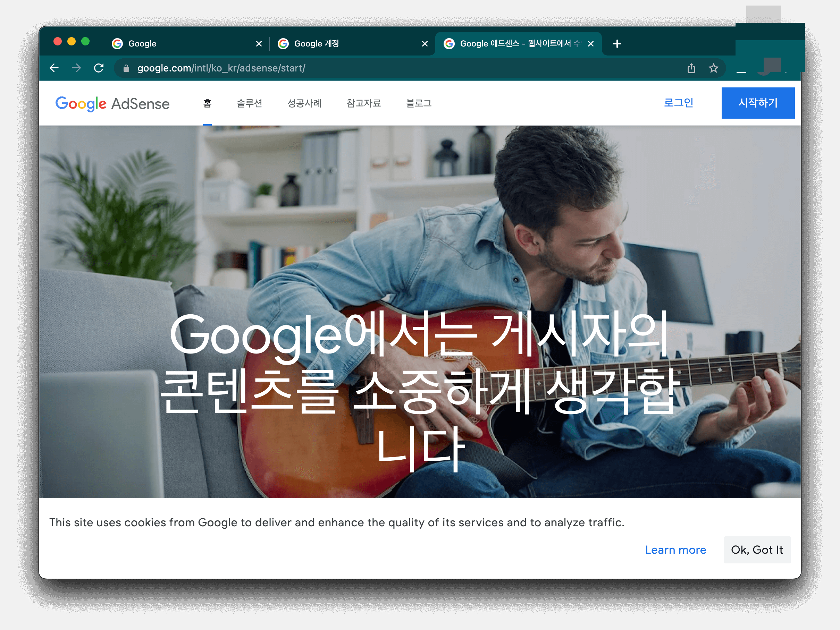The width and height of the screenshot is (840, 630).
Task: Open the 블로그 navigation link
Action: click(419, 103)
